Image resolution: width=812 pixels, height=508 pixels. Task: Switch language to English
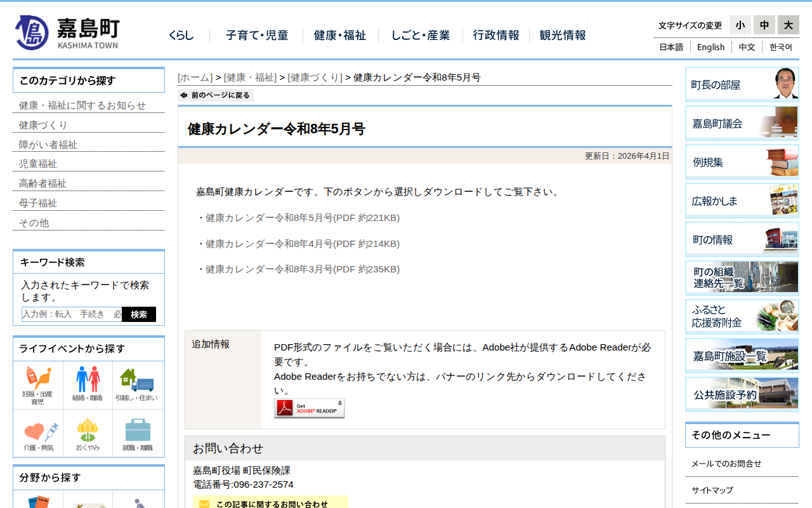point(710,47)
